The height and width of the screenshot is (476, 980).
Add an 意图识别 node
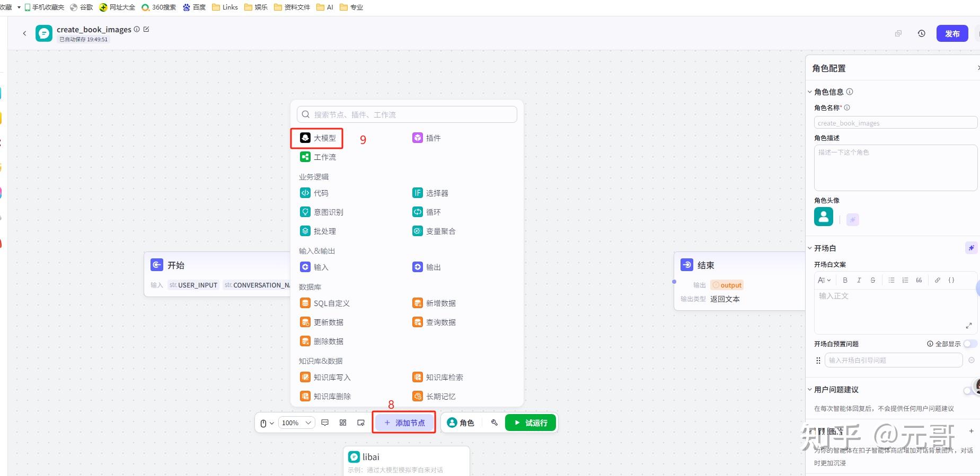point(321,212)
